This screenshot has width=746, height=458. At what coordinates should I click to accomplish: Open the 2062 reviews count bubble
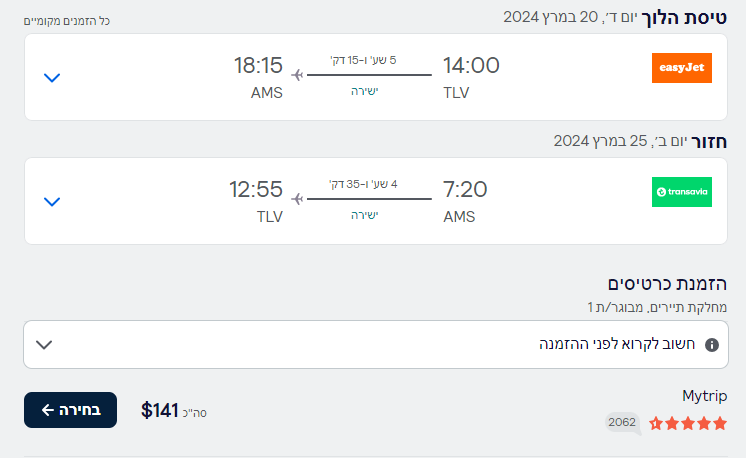[x=622, y=422]
